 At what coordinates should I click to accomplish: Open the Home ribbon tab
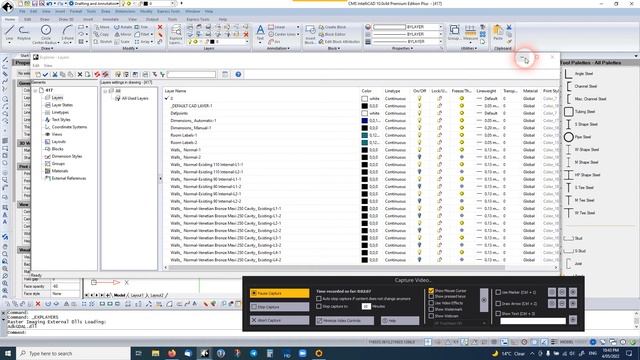click(x=10, y=19)
